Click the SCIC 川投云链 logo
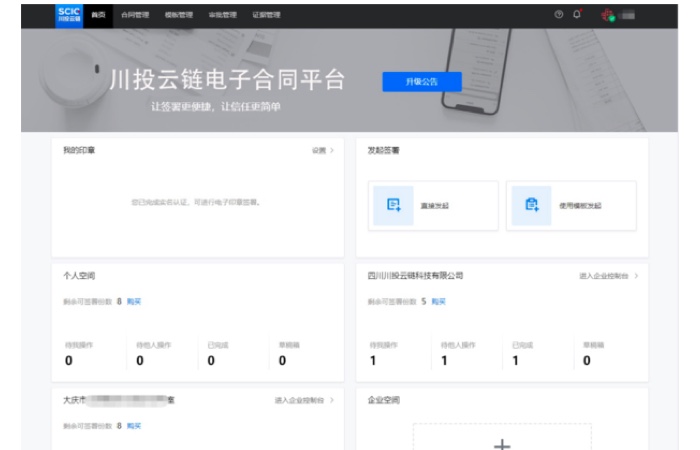 pos(69,16)
